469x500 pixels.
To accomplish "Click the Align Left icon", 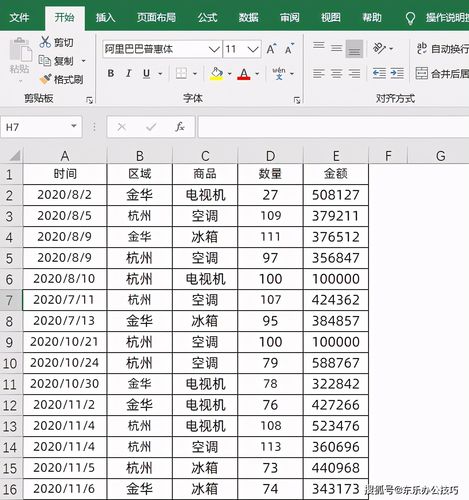I will 319,73.
